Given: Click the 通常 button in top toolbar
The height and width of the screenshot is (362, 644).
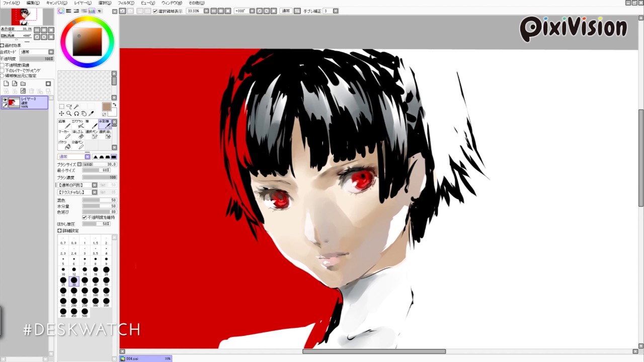Looking at the screenshot, I should coord(286,11).
